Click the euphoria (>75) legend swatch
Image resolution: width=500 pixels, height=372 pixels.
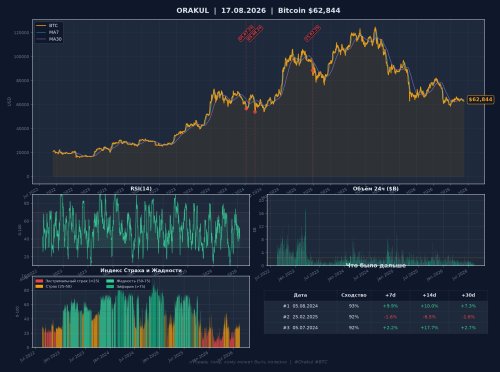pyautogui.click(x=110, y=286)
